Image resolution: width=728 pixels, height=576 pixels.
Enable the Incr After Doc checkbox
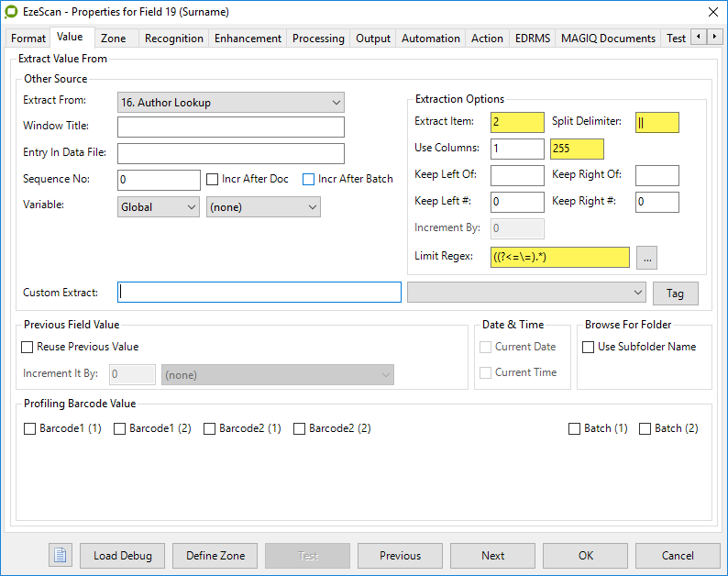click(x=213, y=179)
